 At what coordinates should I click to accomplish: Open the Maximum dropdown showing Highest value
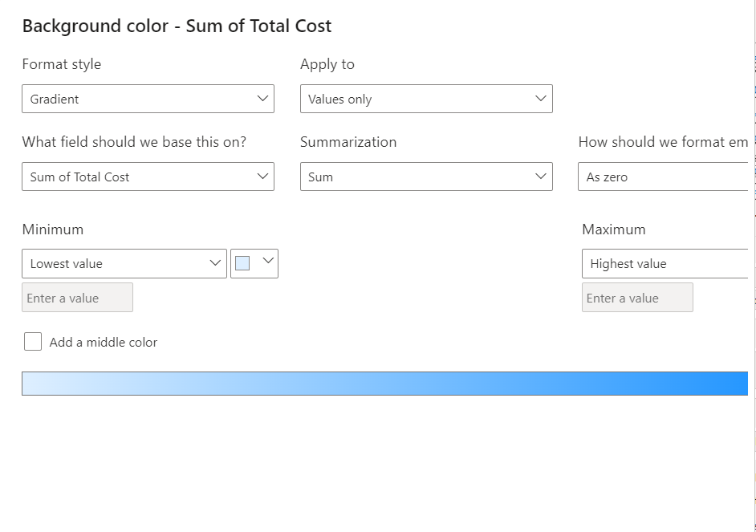665,263
